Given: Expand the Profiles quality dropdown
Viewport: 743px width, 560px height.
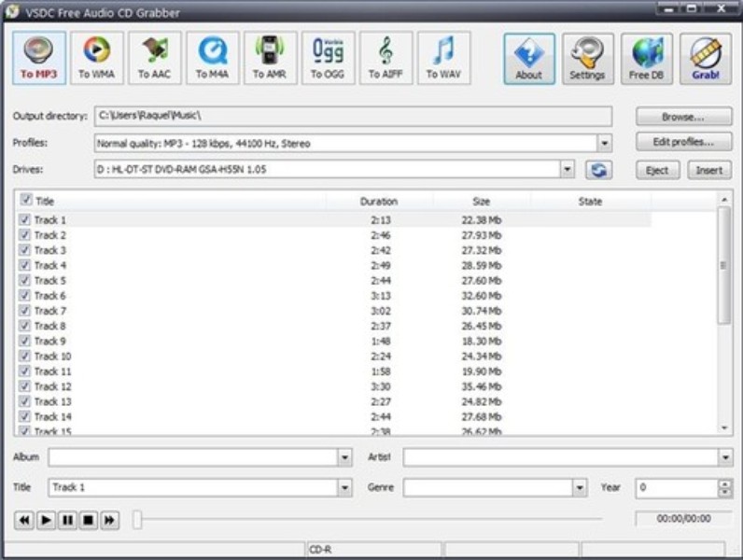Looking at the screenshot, I should coord(605,144).
